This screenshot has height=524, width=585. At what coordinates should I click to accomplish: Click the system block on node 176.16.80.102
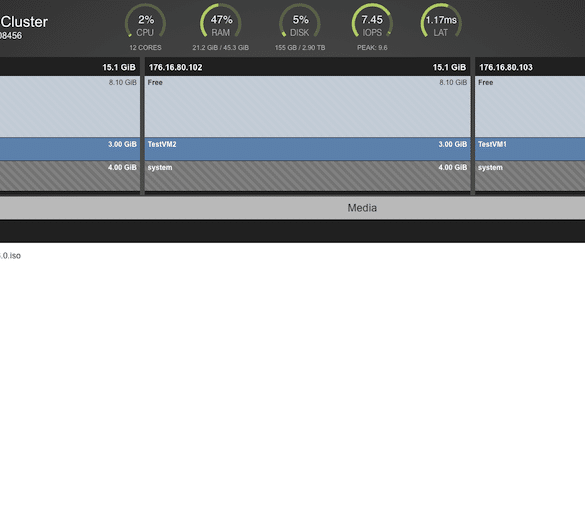[x=307, y=176]
